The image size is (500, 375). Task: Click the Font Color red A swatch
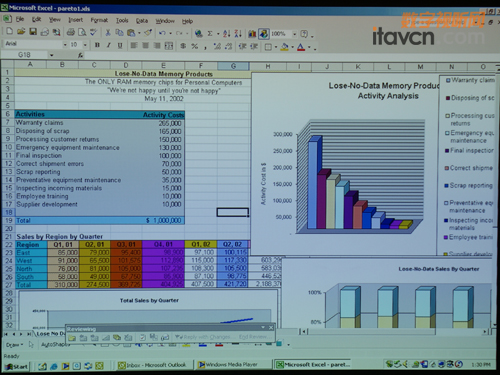pos(301,47)
